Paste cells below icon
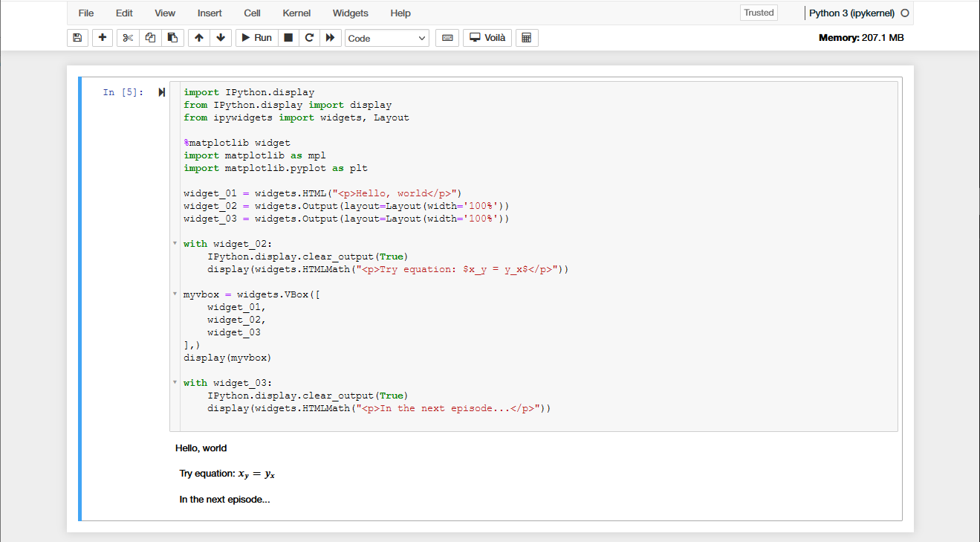 point(172,38)
